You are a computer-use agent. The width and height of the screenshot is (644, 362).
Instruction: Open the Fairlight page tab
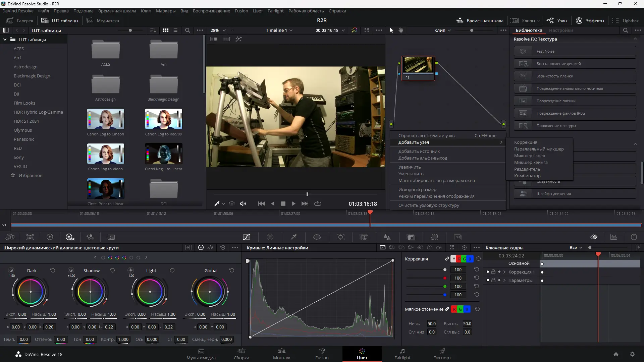pyautogui.click(x=402, y=354)
